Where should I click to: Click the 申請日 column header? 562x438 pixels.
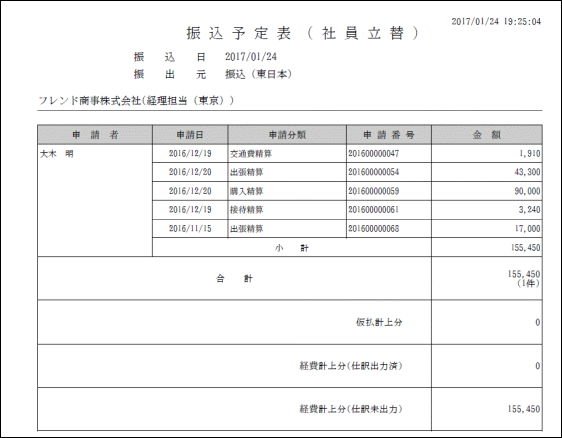tap(190, 135)
